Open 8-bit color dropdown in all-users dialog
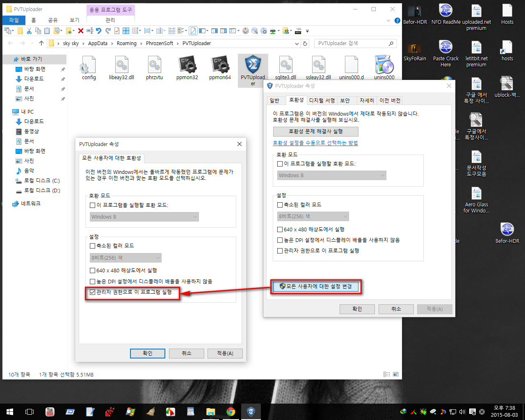 (126, 258)
